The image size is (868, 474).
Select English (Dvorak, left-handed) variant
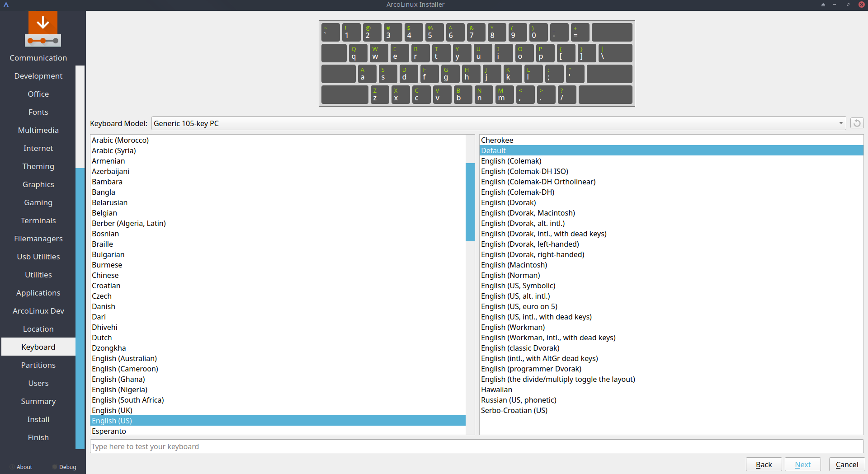point(671,244)
